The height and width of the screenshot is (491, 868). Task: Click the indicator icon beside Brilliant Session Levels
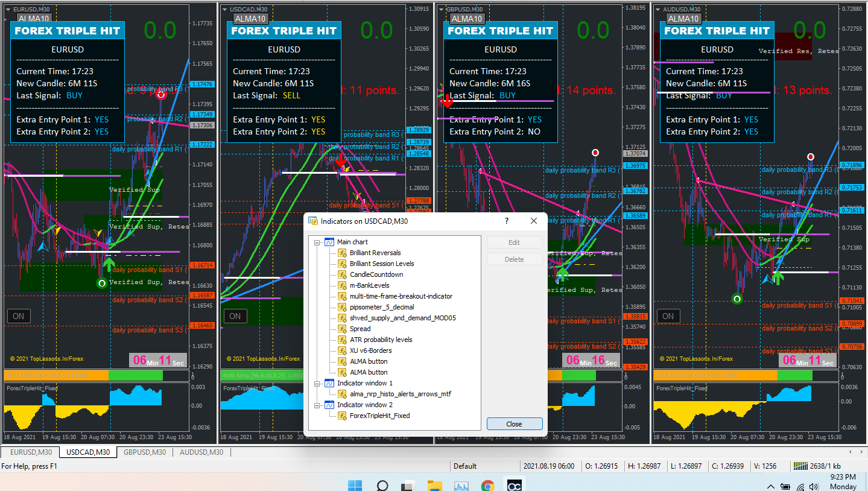point(341,264)
